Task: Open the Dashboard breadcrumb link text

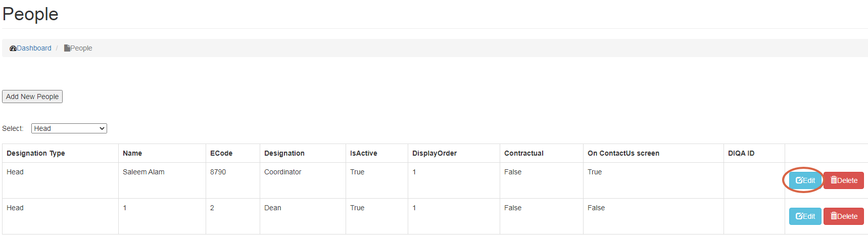Action: pyautogui.click(x=34, y=49)
